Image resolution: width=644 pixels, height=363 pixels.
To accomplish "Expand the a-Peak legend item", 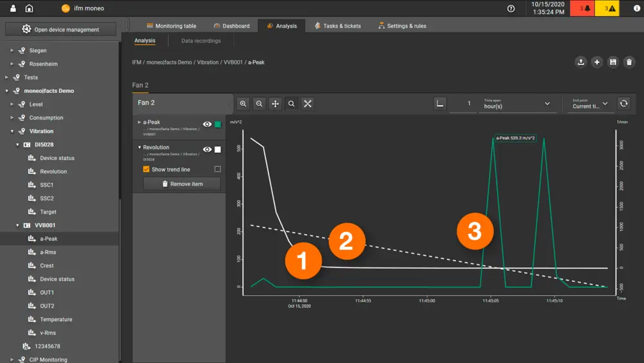I will pos(139,122).
